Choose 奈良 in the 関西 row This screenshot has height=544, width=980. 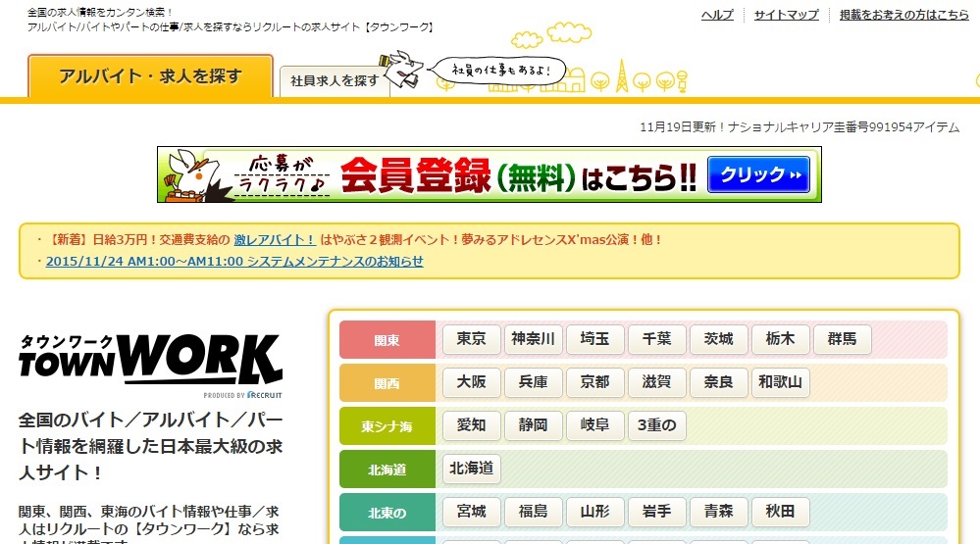point(719,382)
